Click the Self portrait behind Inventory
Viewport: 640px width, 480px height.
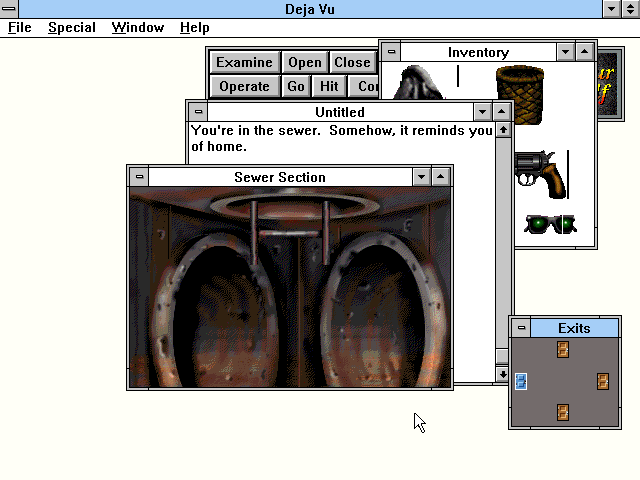610,84
